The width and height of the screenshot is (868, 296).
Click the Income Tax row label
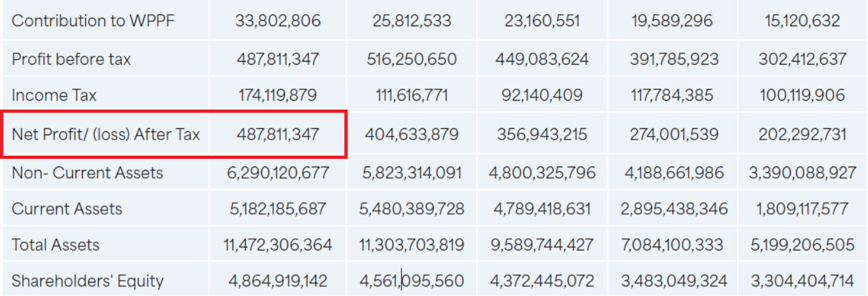click(54, 95)
